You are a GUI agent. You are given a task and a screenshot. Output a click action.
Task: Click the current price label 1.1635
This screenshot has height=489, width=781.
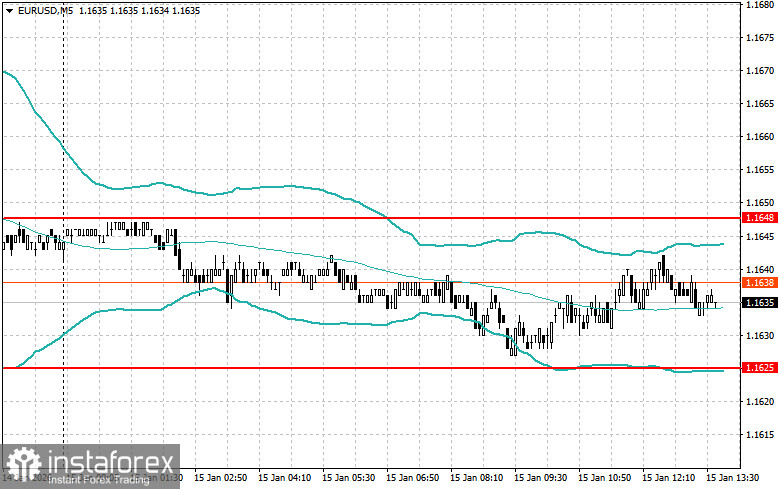tap(760, 303)
